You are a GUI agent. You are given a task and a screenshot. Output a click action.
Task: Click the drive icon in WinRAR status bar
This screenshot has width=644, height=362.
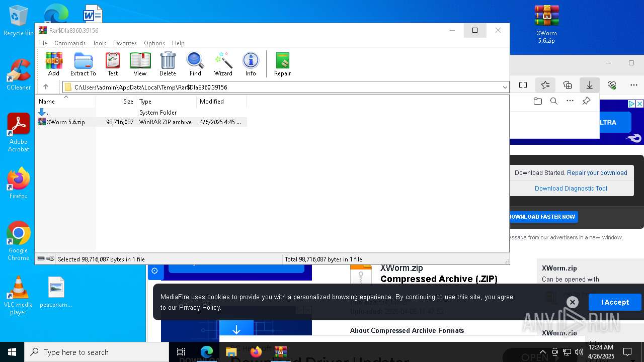(x=41, y=259)
